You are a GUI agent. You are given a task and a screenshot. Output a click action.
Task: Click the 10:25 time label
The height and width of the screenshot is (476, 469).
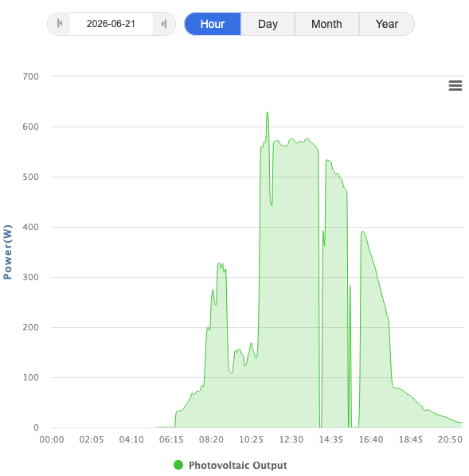[x=251, y=439]
